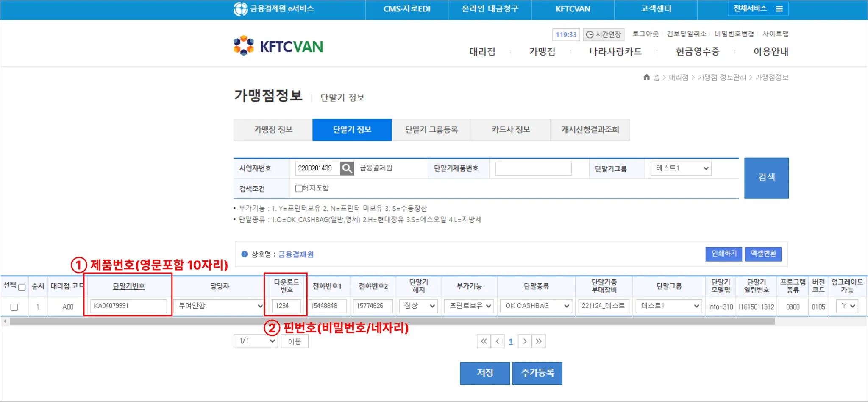Go to the previous page arrow
The image size is (868, 402).
pos(498,341)
